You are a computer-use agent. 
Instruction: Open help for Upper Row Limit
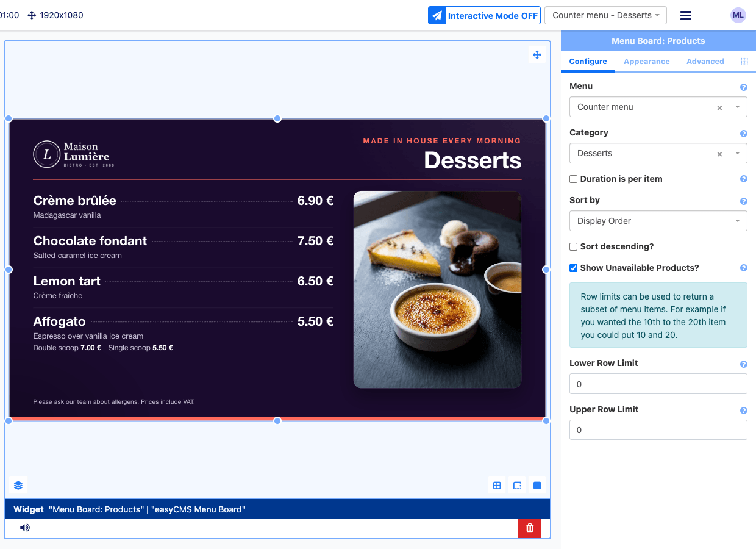click(x=744, y=411)
